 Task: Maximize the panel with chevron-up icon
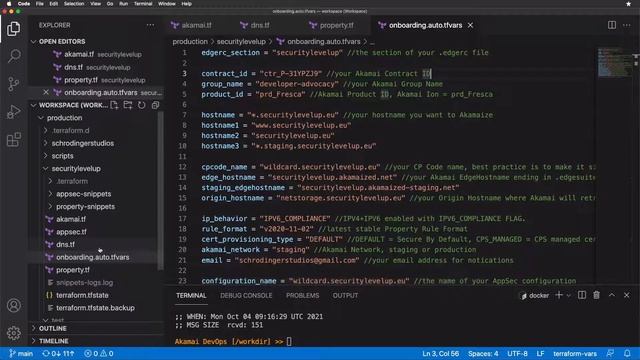point(612,295)
